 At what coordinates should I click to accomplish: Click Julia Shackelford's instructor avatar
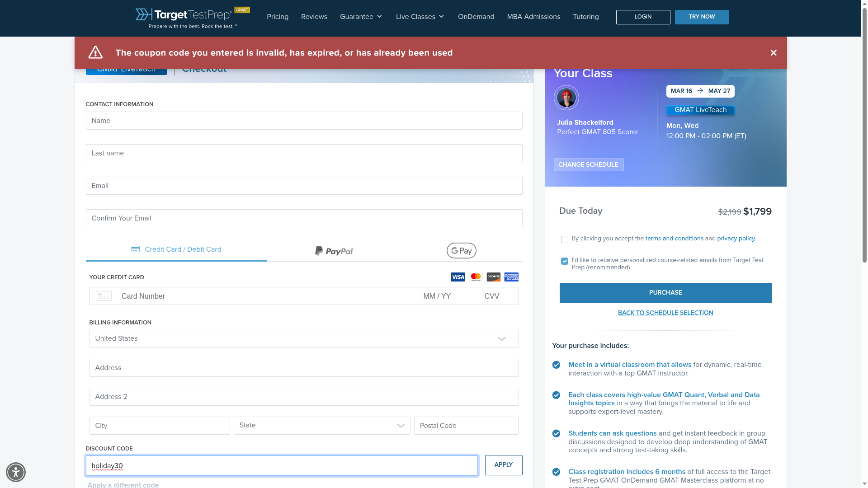pos(566,98)
